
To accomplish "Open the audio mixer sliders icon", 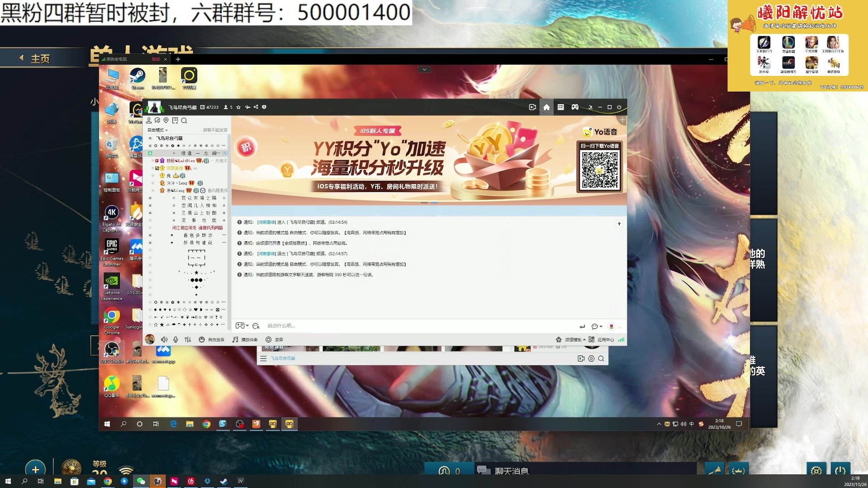I will coord(188,339).
